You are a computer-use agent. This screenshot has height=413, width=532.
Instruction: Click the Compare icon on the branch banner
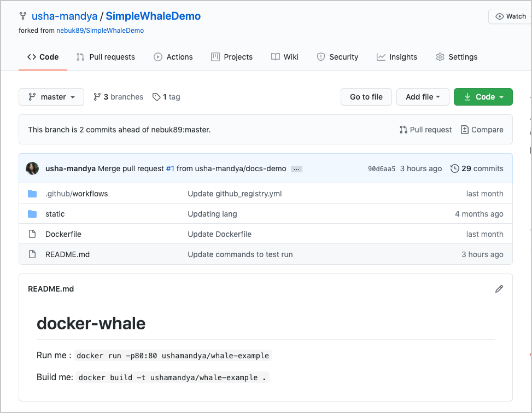464,130
